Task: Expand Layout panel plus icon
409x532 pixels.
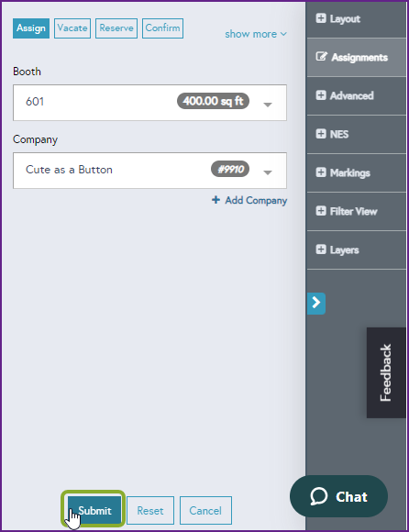Action: click(x=321, y=18)
